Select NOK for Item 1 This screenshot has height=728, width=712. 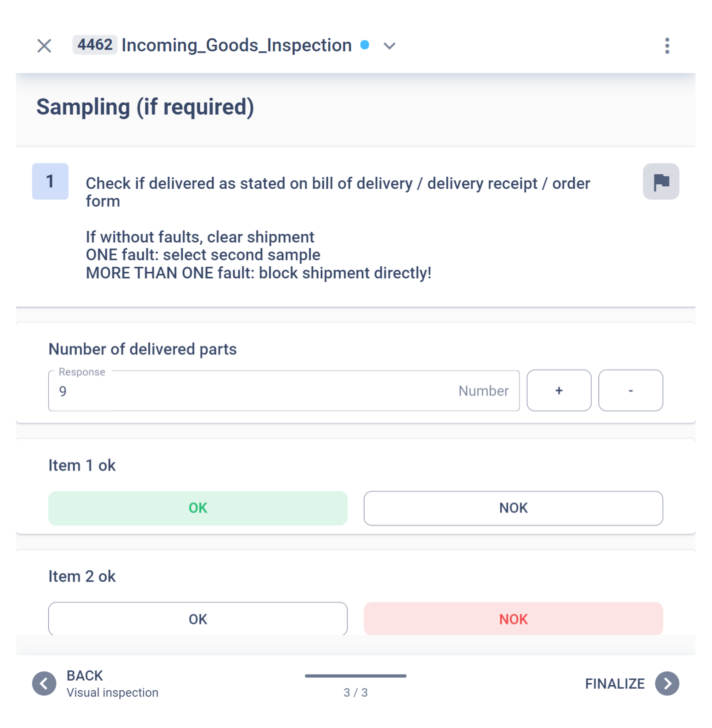click(x=513, y=508)
